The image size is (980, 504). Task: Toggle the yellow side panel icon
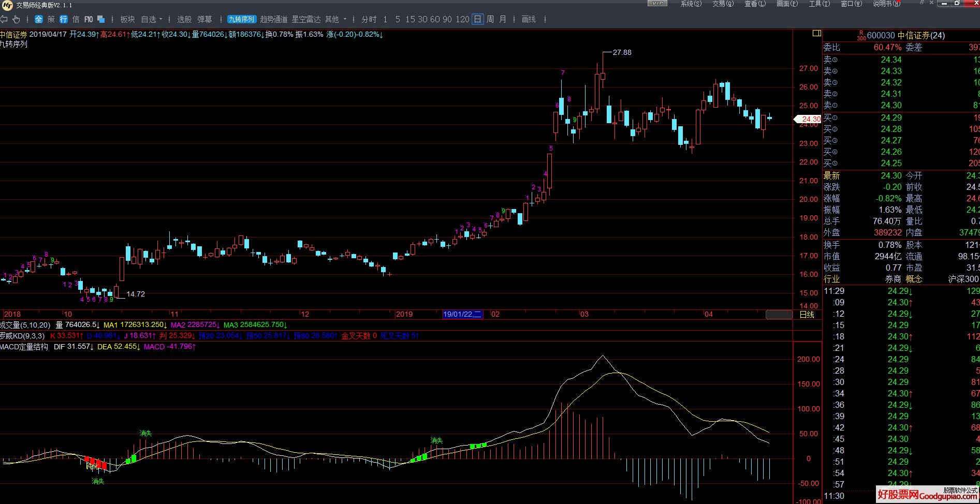coord(817,34)
